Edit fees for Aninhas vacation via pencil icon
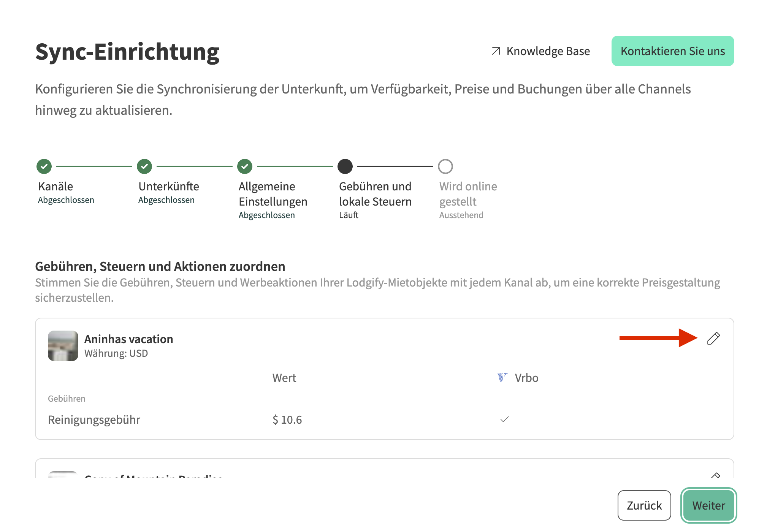The width and height of the screenshot is (767, 532). [713, 338]
